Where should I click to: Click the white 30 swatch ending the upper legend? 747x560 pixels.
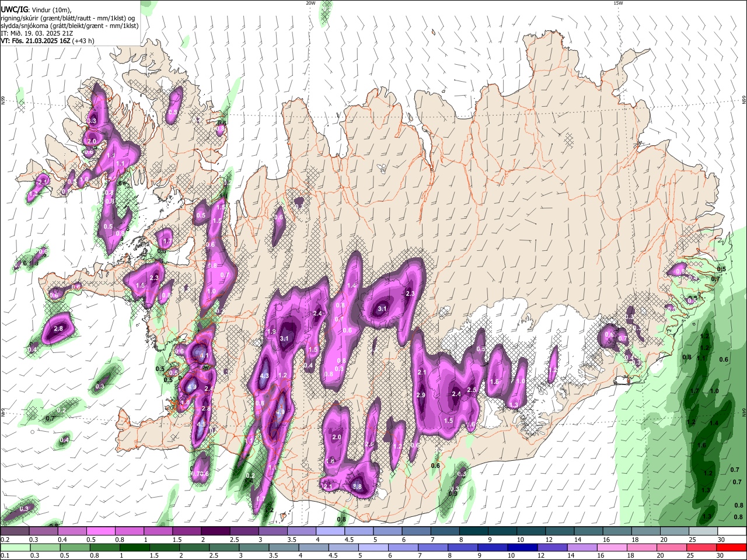[732, 531]
